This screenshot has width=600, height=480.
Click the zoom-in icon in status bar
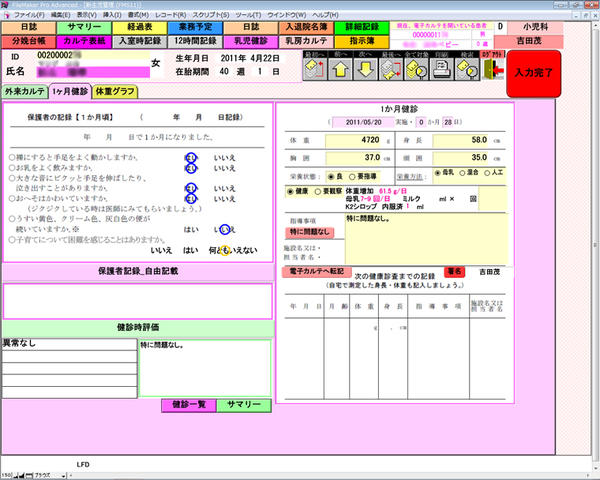(x=22, y=475)
